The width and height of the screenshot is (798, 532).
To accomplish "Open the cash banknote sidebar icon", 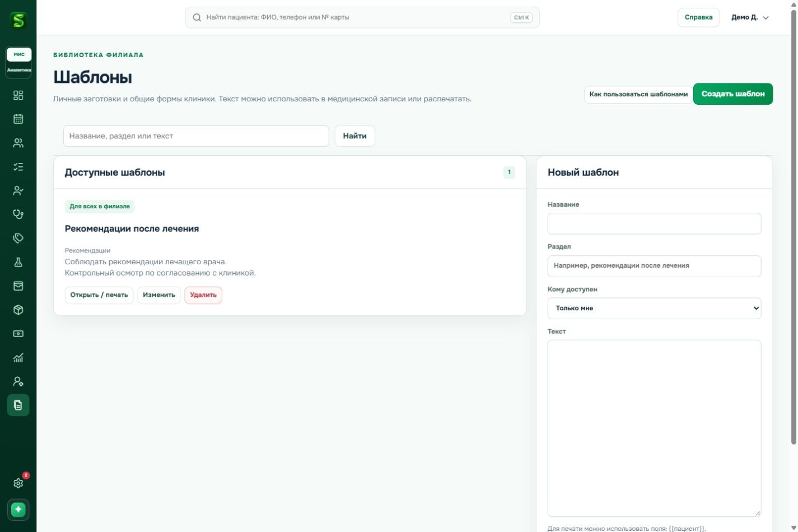I will 18,334.
